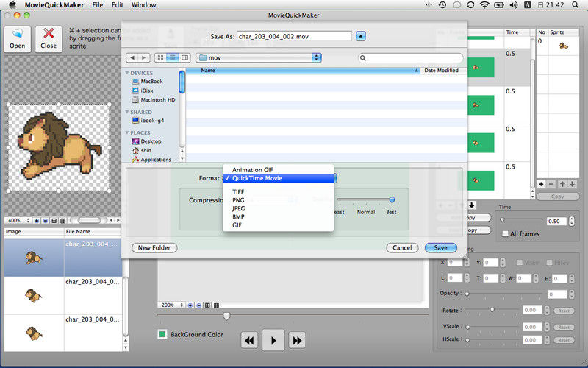588x368 pixels.
Task: Open Spotlight search in the menu bar
Action: coord(576,5)
